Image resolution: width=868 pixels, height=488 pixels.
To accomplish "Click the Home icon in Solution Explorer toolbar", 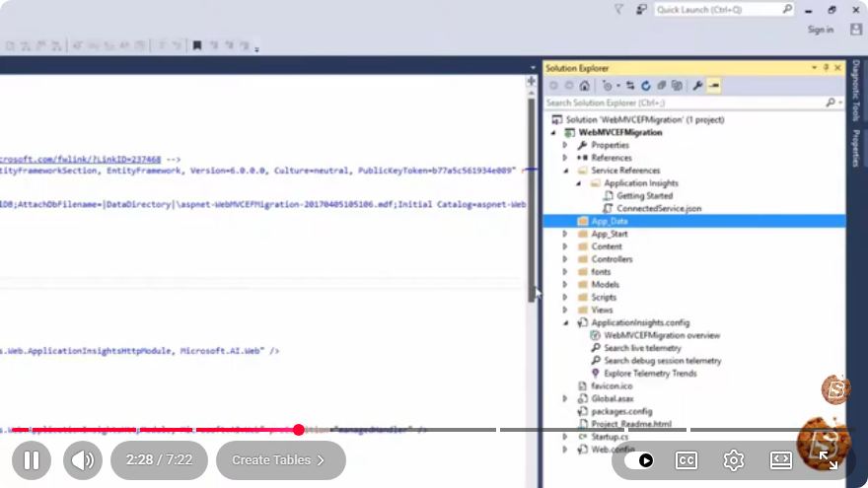I will coord(585,86).
